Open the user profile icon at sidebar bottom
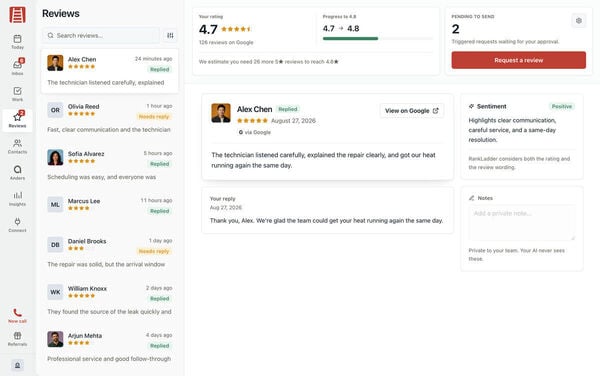 click(17, 365)
